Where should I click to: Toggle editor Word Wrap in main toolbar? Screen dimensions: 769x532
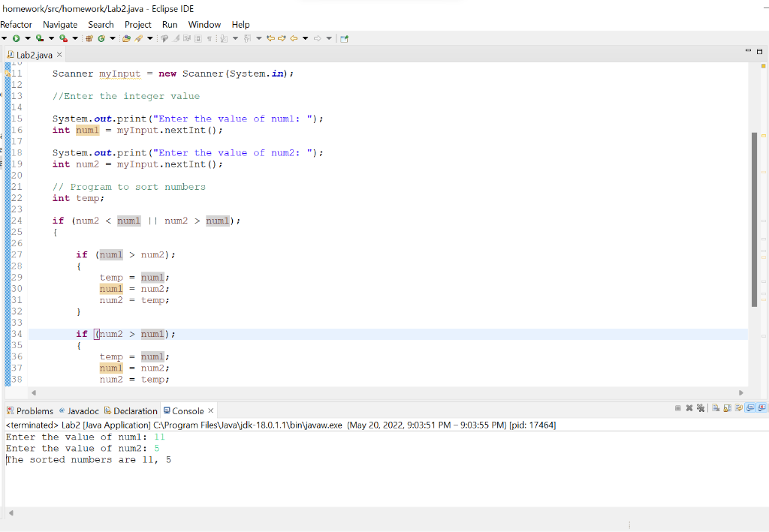tap(187, 38)
